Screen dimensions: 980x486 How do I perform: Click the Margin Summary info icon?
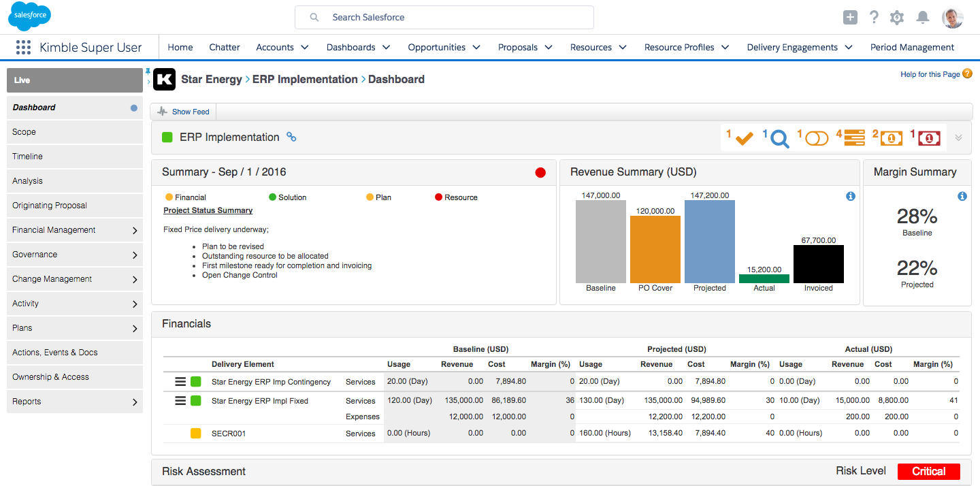pyautogui.click(x=962, y=196)
